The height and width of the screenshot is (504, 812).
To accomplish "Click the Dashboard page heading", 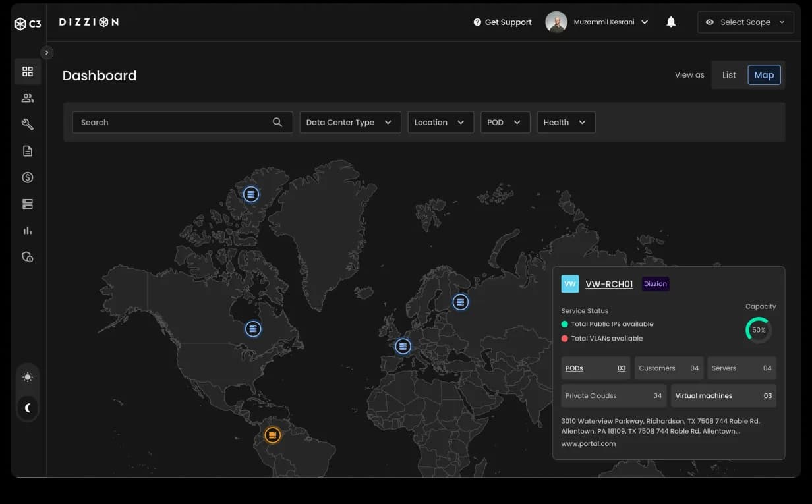I will coord(100,76).
